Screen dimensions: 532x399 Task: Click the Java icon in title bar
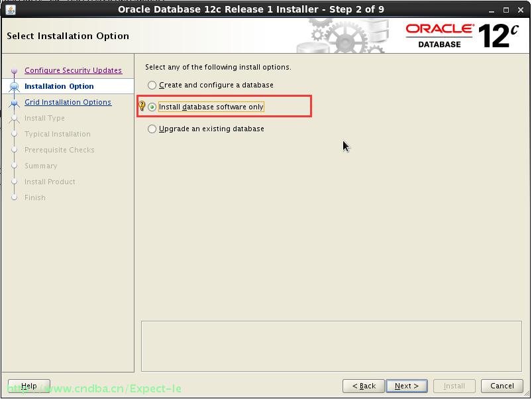[11, 9]
